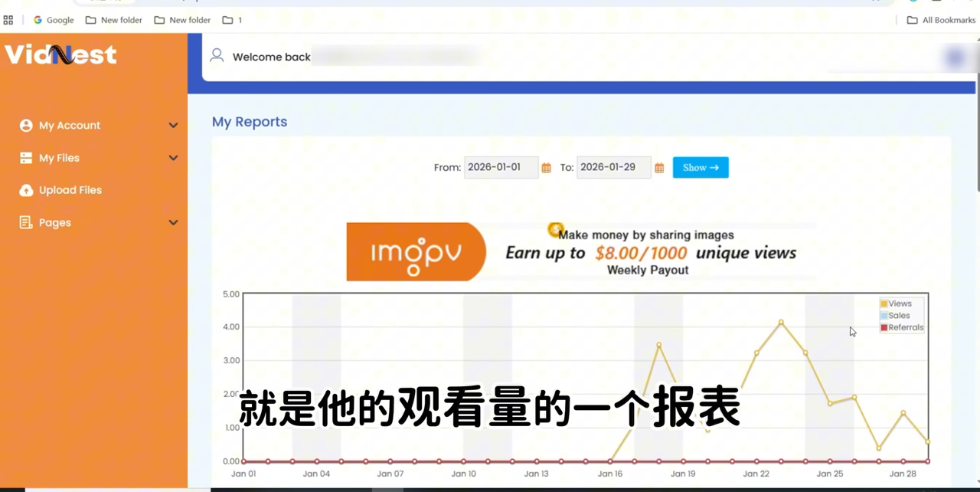The image size is (980, 492).
Task: Click the My Account person icon
Action: pos(26,126)
